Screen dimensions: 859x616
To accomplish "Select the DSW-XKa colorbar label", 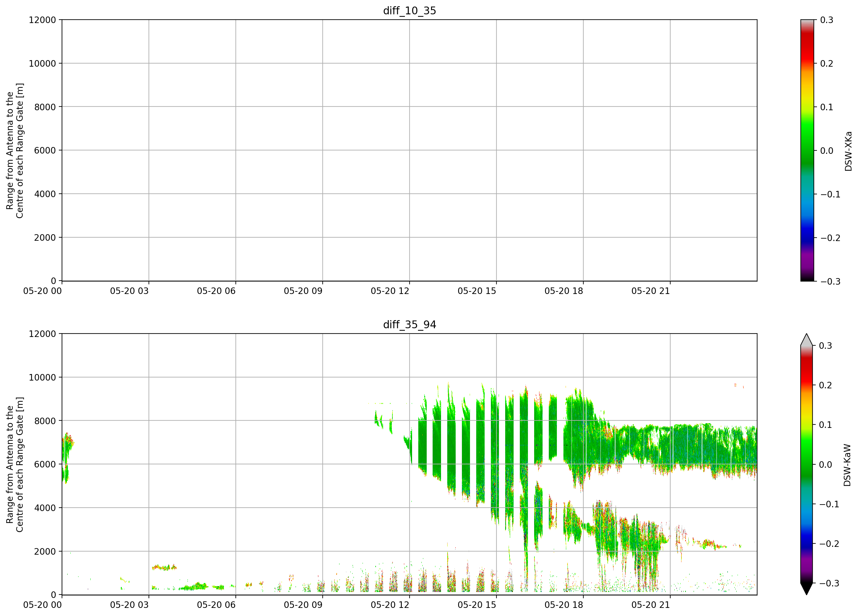I will [848, 151].
